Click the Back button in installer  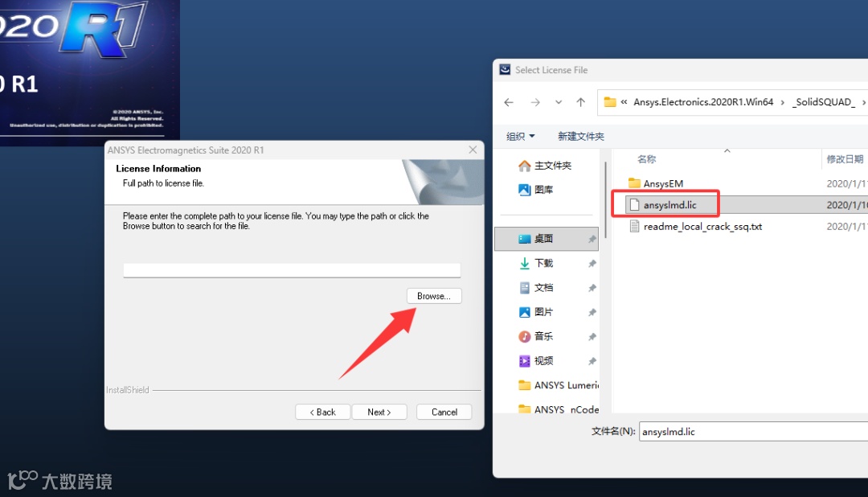coord(323,412)
